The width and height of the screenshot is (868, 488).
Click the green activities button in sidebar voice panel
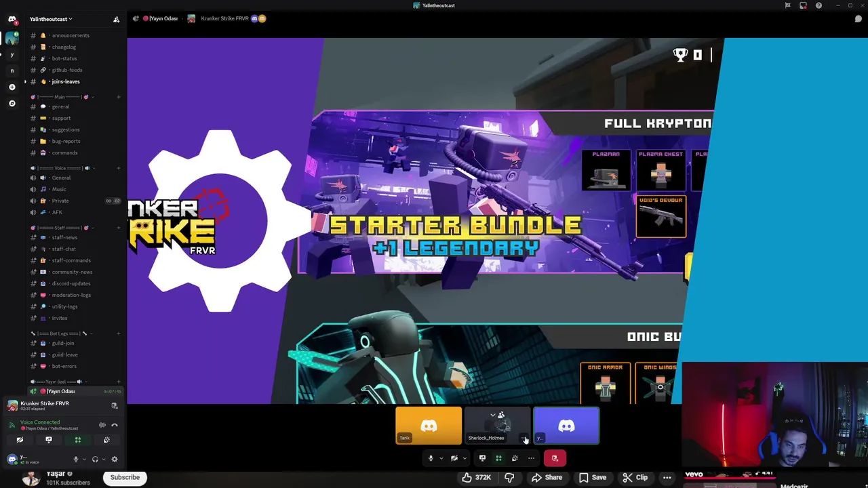[78, 440]
